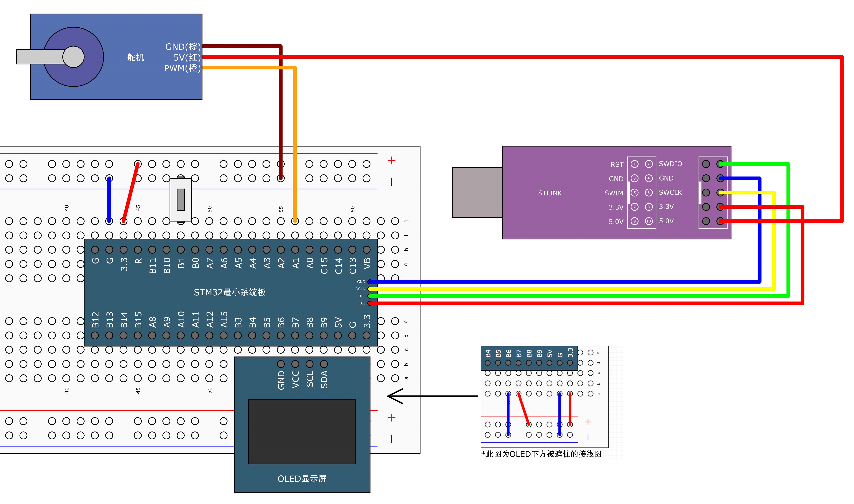Click the caption below the small wiring inset

541,454
